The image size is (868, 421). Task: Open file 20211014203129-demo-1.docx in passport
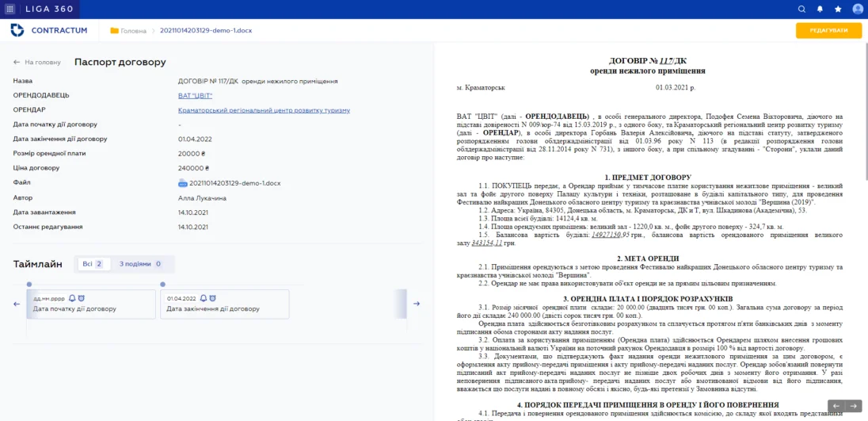(235, 183)
